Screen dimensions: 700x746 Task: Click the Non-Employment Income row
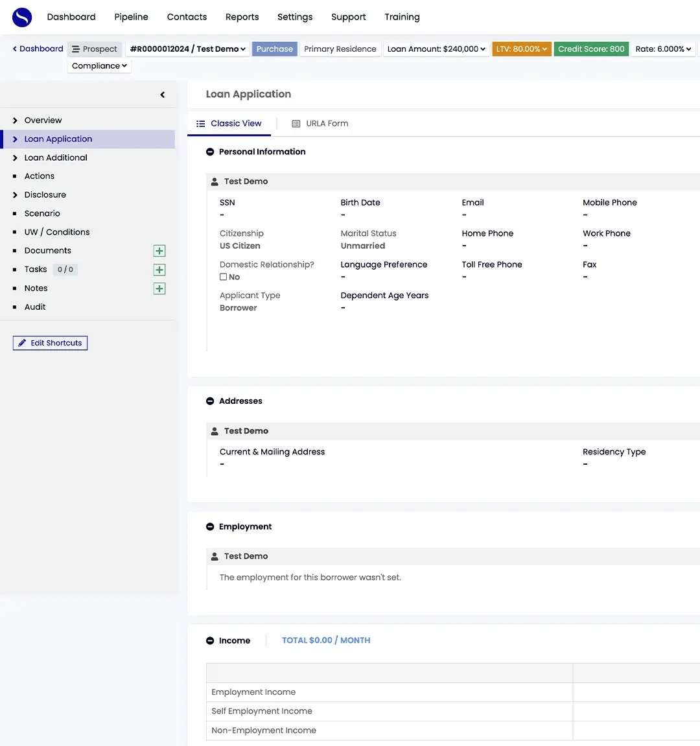[453, 730]
